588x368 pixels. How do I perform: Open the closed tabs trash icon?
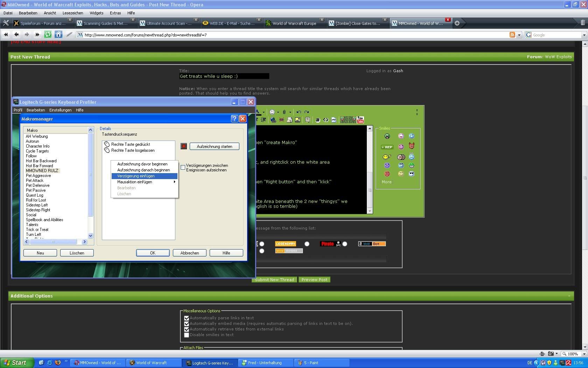coord(583,23)
